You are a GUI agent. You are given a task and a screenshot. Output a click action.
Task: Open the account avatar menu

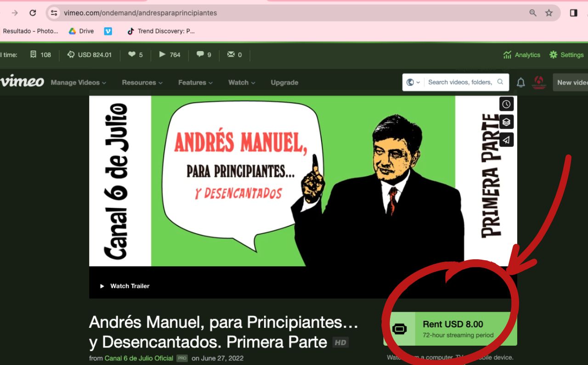pos(538,82)
